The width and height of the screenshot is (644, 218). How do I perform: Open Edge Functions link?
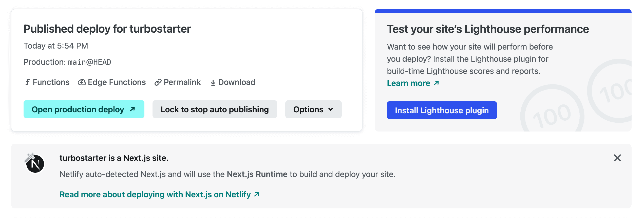[112, 82]
